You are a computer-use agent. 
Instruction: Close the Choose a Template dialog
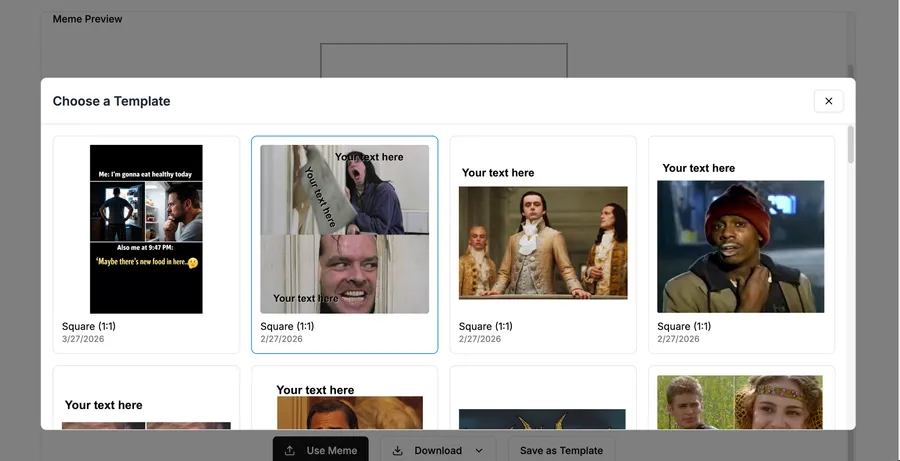point(828,101)
